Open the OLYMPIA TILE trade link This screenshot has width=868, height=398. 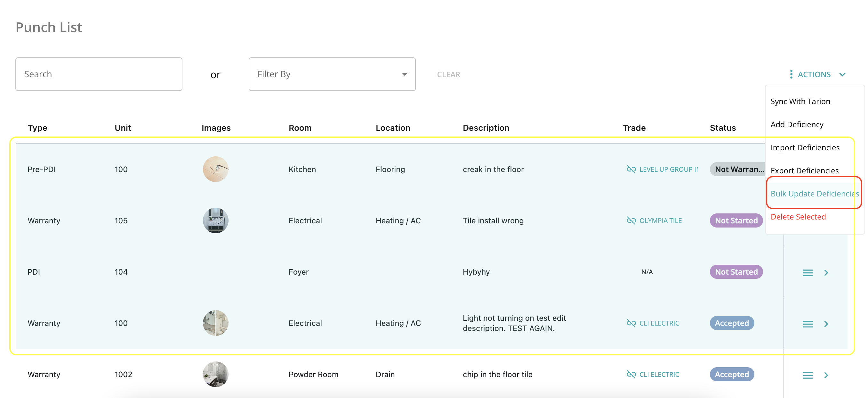pos(660,220)
